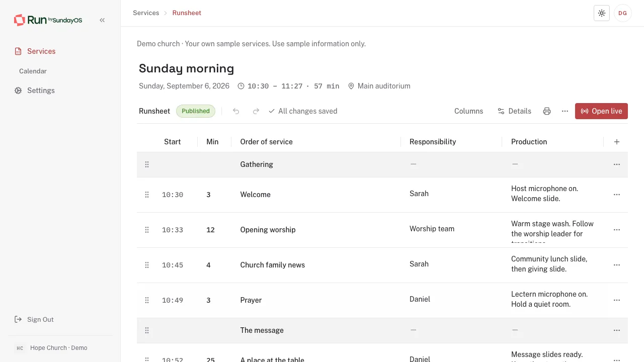Undo the last runsheet change
Viewport: 644px width, 362px height.
[236, 111]
